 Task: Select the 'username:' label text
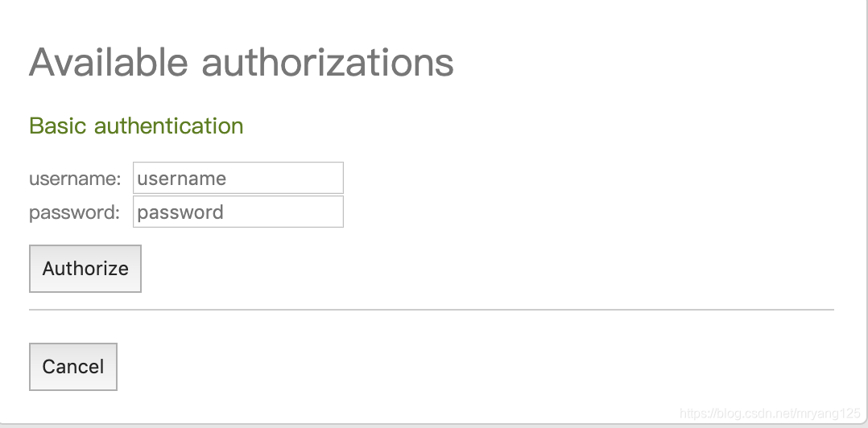point(75,179)
